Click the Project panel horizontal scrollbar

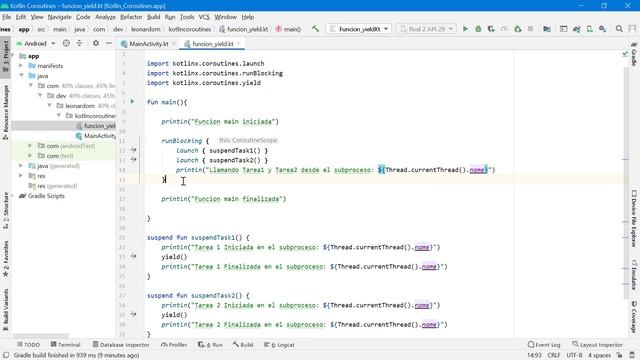pyautogui.click(x=40, y=336)
